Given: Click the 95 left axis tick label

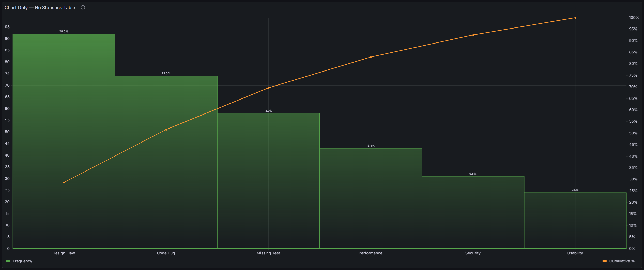Looking at the screenshot, I should 7,27.
